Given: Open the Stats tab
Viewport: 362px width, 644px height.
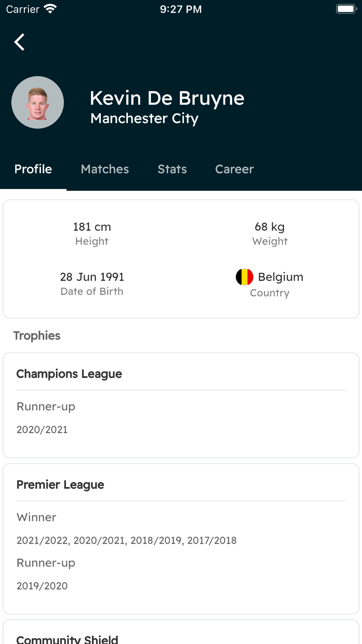Looking at the screenshot, I should pyautogui.click(x=172, y=169).
